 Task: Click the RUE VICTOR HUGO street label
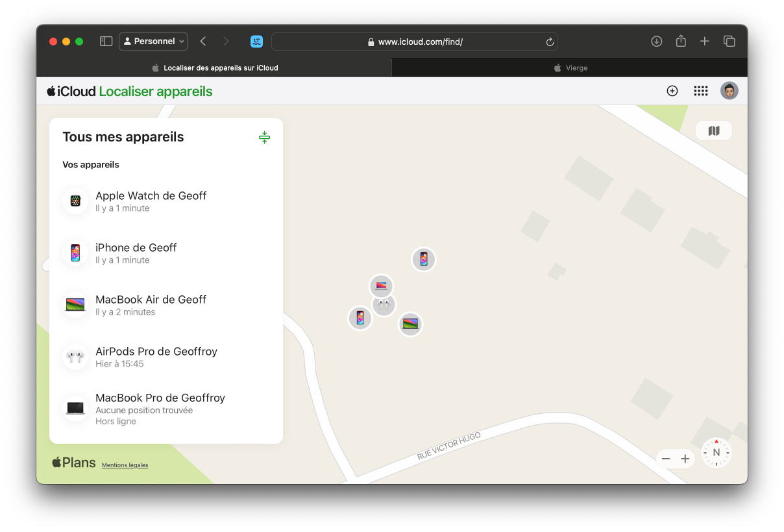pyautogui.click(x=449, y=446)
